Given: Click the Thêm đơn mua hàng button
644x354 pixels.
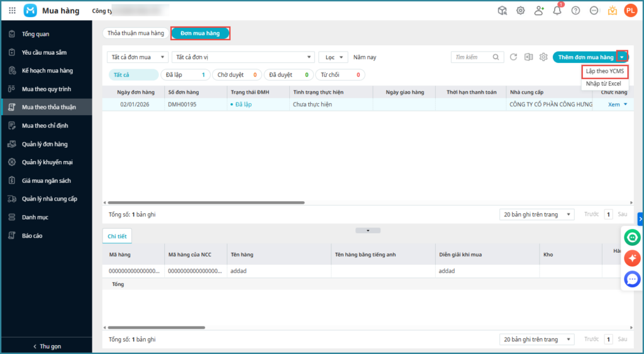Looking at the screenshot, I should pos(585,57).
